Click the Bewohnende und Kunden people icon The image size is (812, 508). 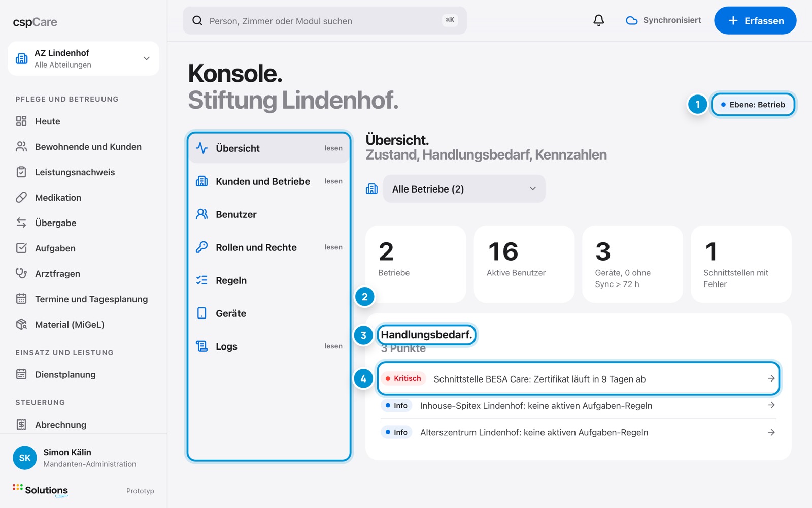21,146
